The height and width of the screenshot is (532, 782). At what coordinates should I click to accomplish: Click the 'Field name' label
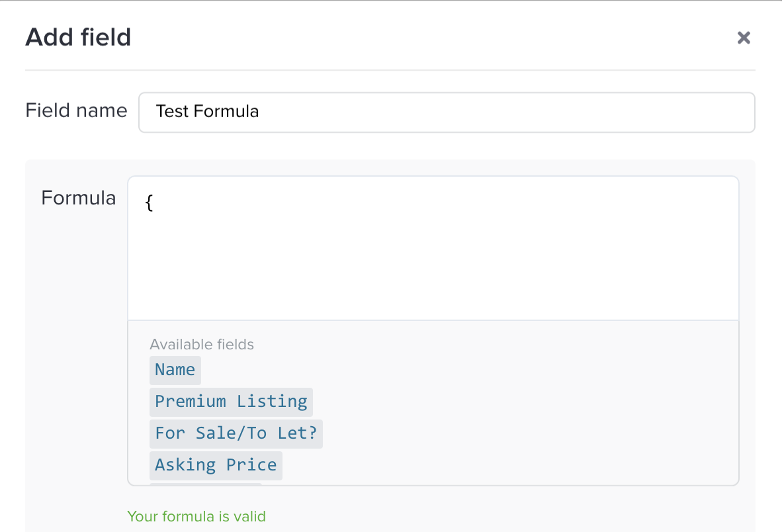pyautogui.click(x=76, y=111)
